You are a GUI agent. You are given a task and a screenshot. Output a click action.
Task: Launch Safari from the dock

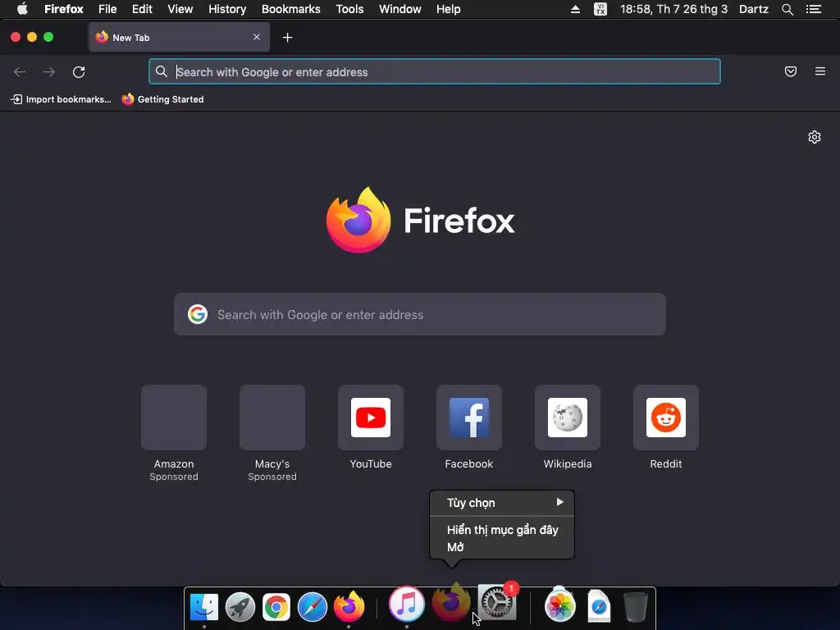pos(313,607)
